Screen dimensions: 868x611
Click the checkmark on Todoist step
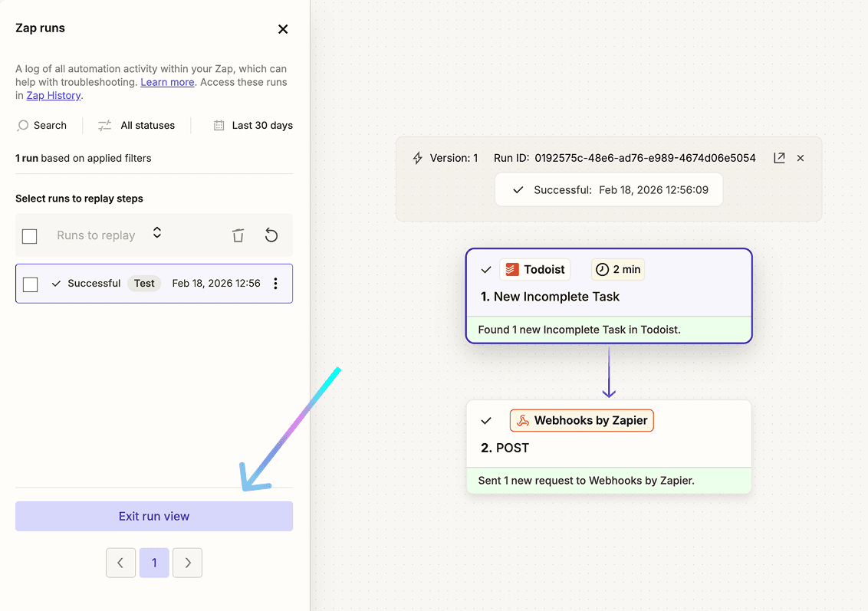click(486, 270)
